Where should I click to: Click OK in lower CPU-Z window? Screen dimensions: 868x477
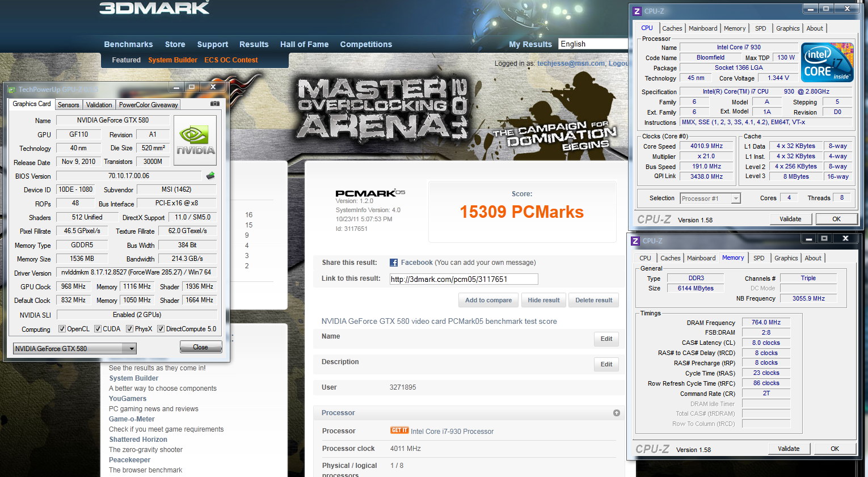pyautogui.click(x=835, y=449)
